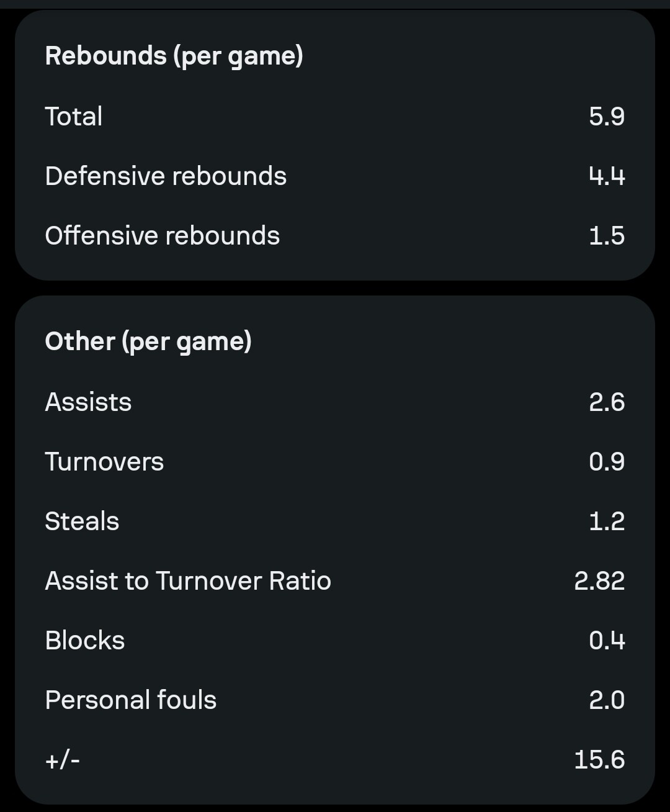Viewport: 670px width, 812px height.
Task: Tap the +/- stat label
Action: tap(62, 759)
